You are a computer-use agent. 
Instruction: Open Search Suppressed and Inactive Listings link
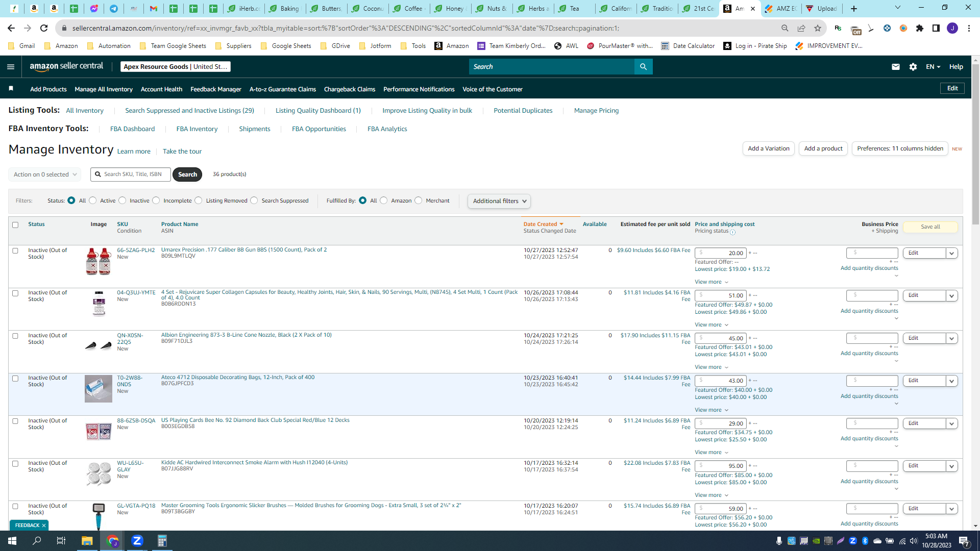pos(189,111)
